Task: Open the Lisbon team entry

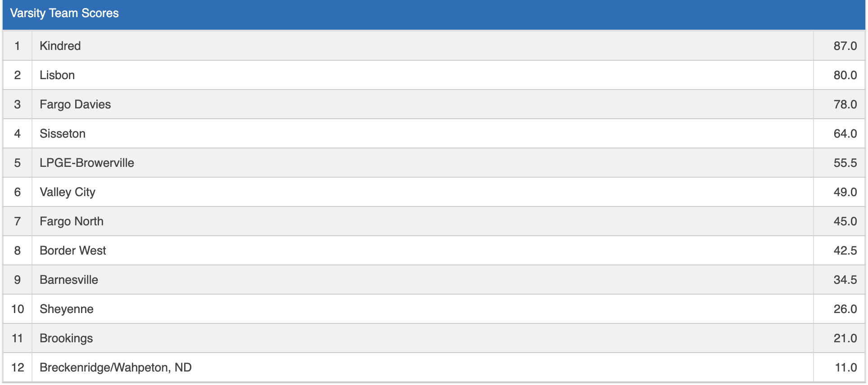Action: [57, 75]
